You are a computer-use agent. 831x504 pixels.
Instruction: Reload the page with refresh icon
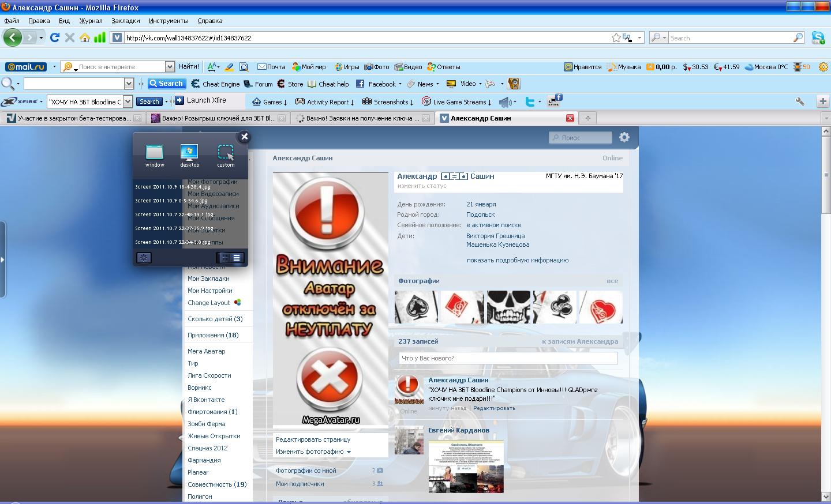tap(55, 37)
